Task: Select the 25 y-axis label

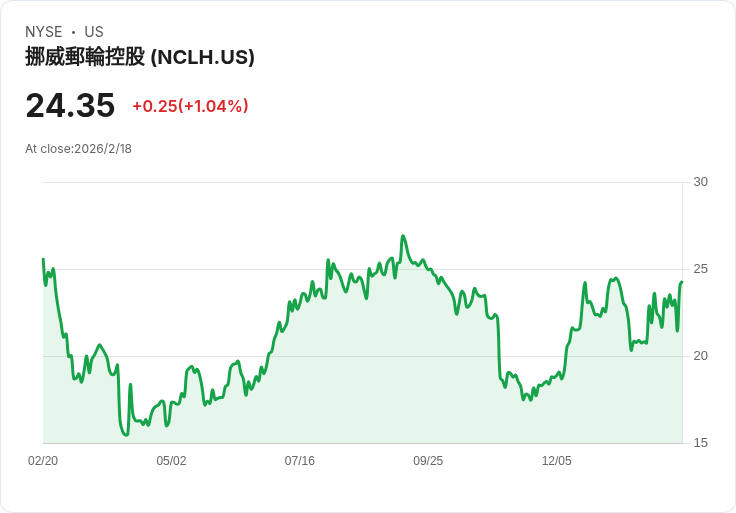Action: click(x=700, y=269)
